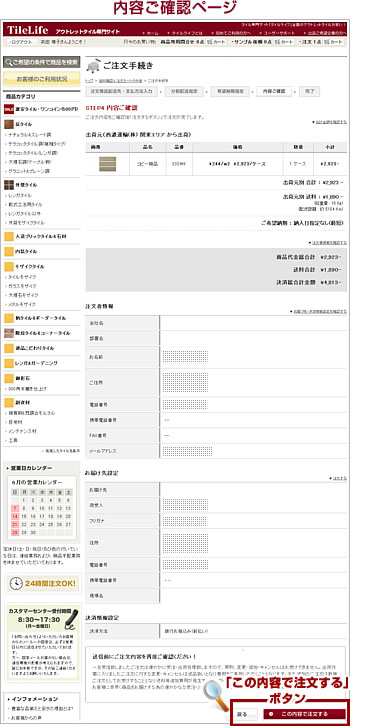Click the 戻る back button

tap(245, 714)
